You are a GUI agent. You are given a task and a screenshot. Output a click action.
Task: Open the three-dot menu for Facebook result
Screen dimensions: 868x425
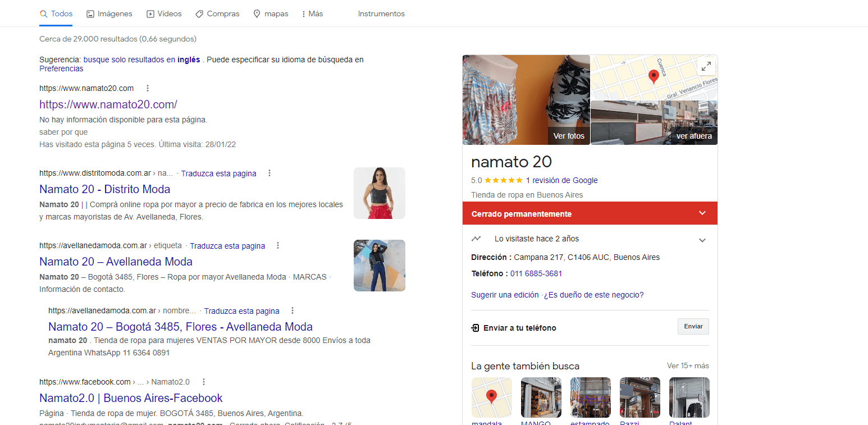[204, 382]
